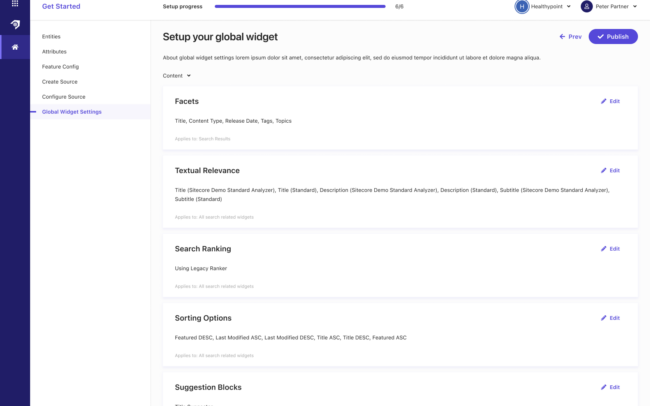The height and width of the screenshot is (406, 650).
Task: Navigate to Create Source step
Action: point(62,81)
